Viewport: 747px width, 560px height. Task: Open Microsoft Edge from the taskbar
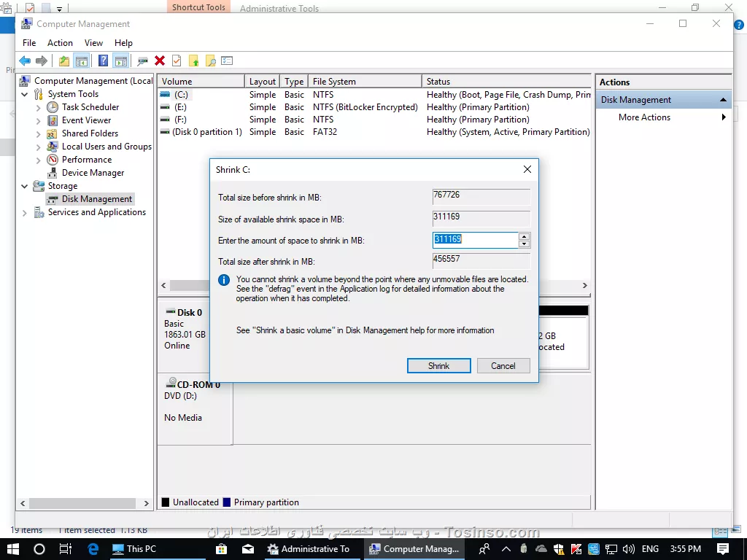93,549
